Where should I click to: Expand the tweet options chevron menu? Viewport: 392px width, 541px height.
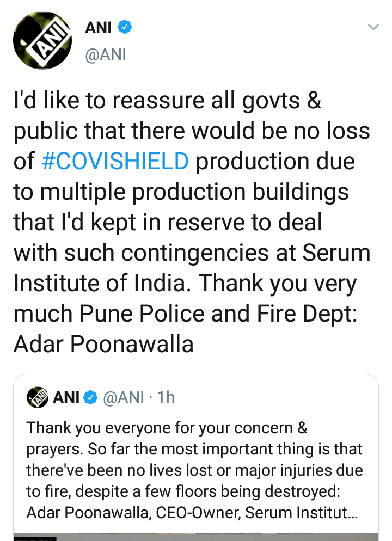(x=373, y=27)
